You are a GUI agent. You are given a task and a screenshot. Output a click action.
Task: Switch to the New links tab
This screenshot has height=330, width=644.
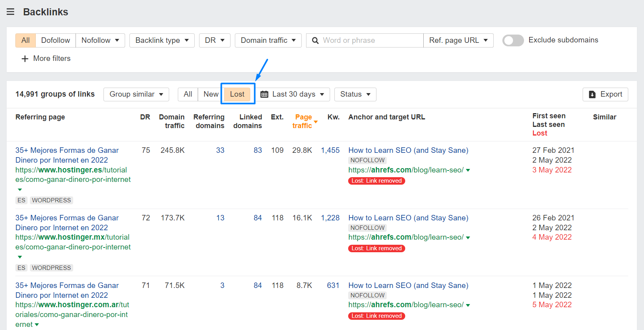point(211,94)
